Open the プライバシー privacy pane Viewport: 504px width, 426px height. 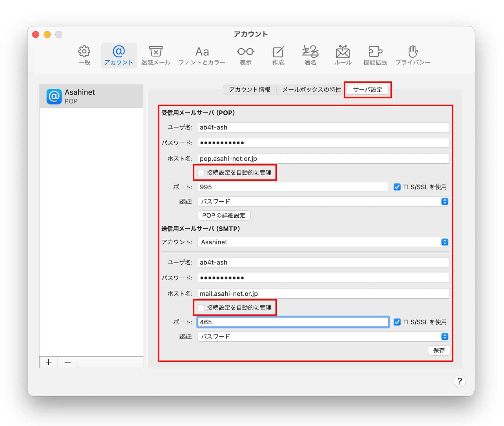pyautogui.click(x=413, y=55)
